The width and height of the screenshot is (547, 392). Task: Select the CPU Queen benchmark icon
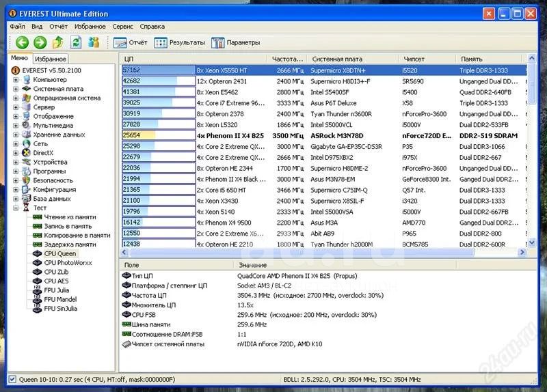[x=38, y=253]
